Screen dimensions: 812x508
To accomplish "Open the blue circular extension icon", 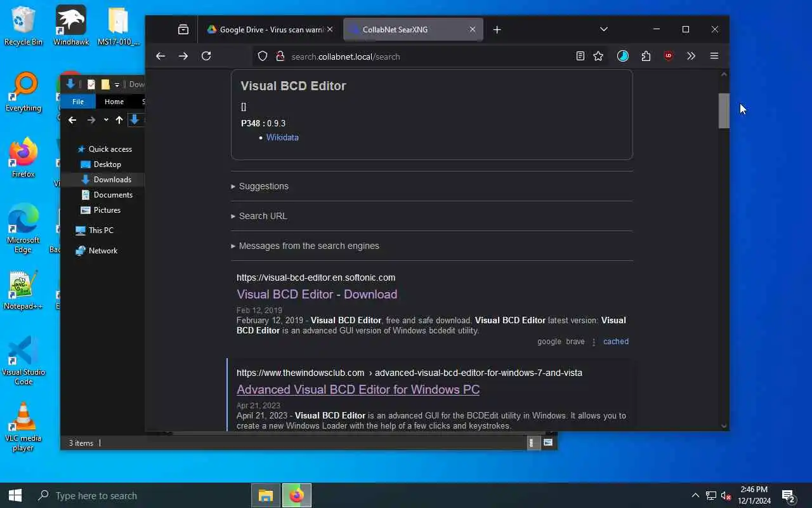I will coord(623,56).
